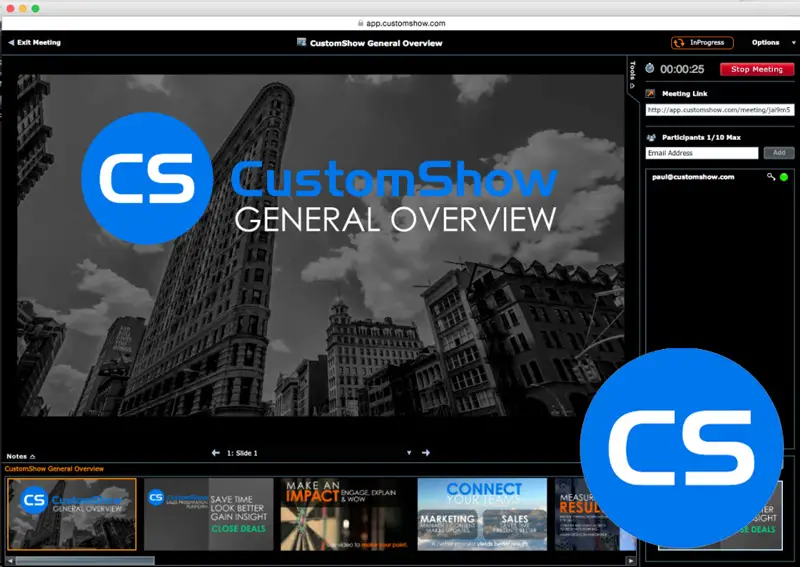Viewport: 800px width, 567px height.
Task: Click Exit Meeting back arrow
Action: click(11, 43)
